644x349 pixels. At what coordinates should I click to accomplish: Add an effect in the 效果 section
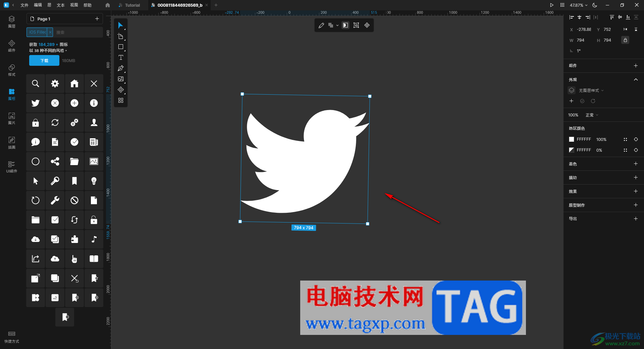click(x=636, y=191)
